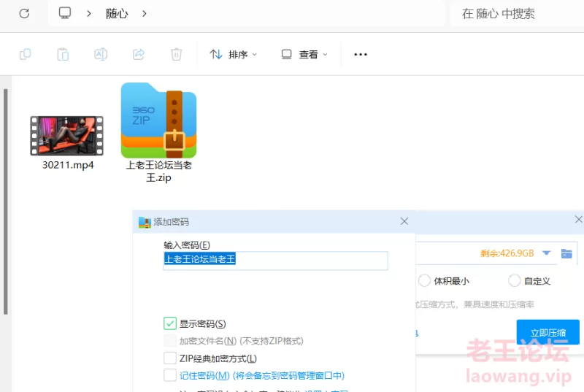Select the 体积最小 radio option
This screenshot has height=392, width=584.
(424, 281)
